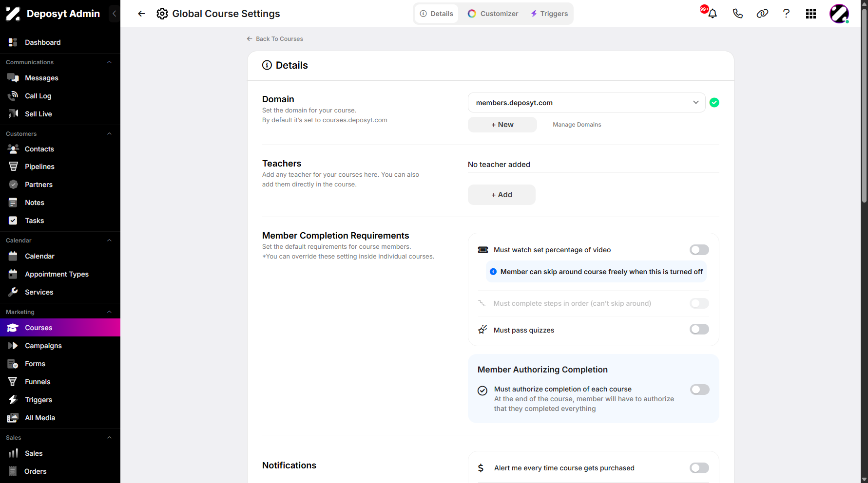Toggle Alert me when course gets purchased
The width and height of the screenshot is (868, 483).
pyautogui.click(x=699, y=468)
